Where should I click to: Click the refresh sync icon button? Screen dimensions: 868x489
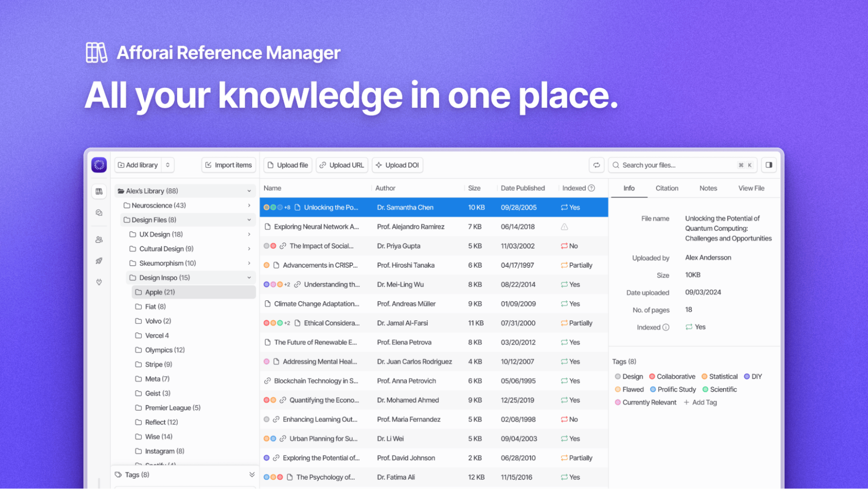[x=596, y=165]
